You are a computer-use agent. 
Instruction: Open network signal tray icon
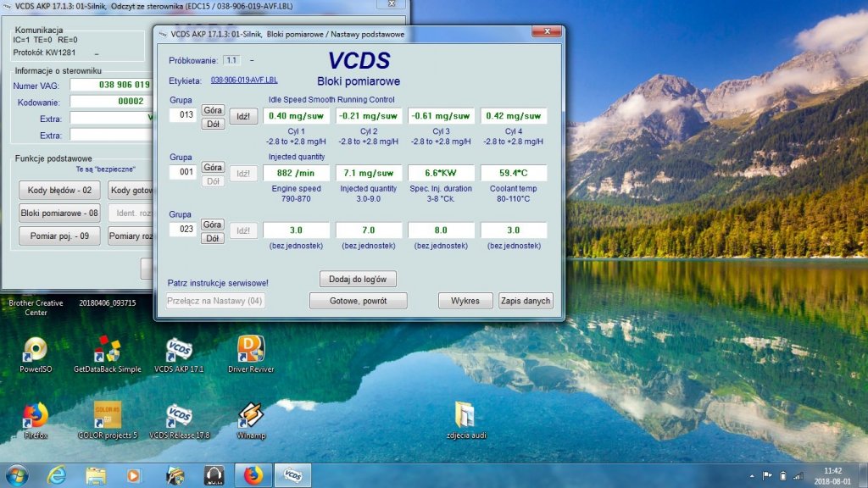798,475
